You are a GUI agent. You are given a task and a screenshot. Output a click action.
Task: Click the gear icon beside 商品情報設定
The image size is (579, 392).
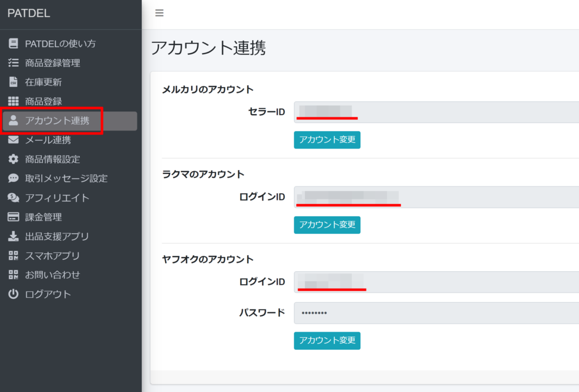(14, 159)
